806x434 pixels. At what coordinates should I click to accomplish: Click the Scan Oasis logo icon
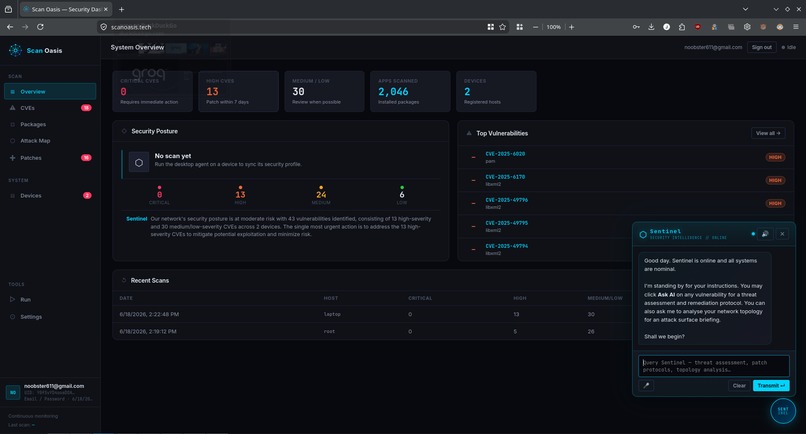(x=15, y=50)
